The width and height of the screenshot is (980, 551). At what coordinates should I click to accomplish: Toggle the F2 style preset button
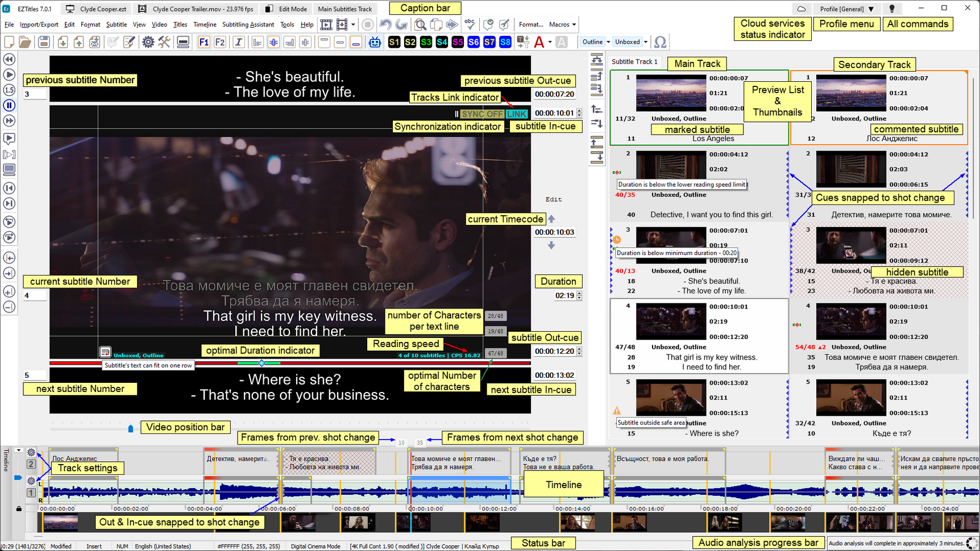click(220, 41)
